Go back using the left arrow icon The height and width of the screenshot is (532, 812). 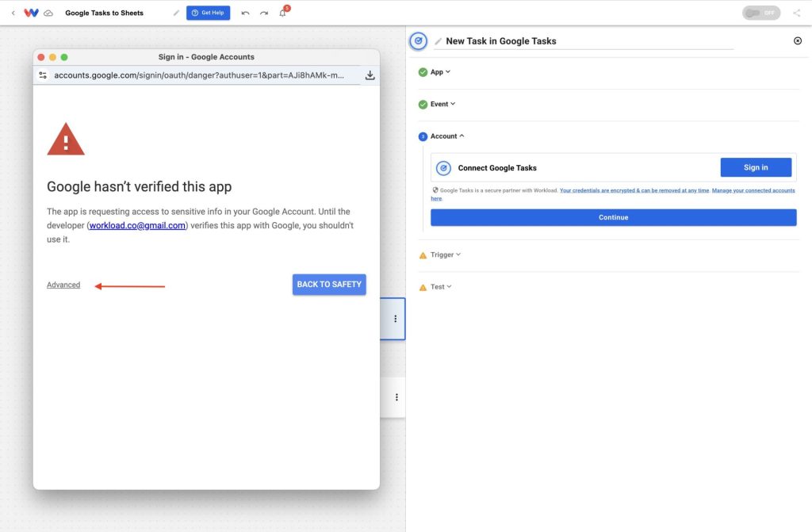click(13, 13)
